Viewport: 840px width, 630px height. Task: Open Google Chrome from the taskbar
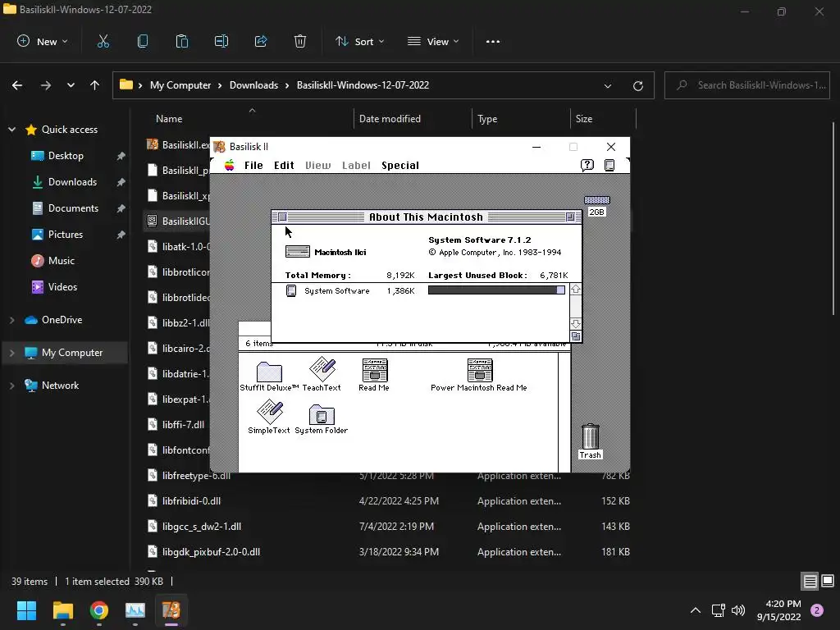coord(99,610)
